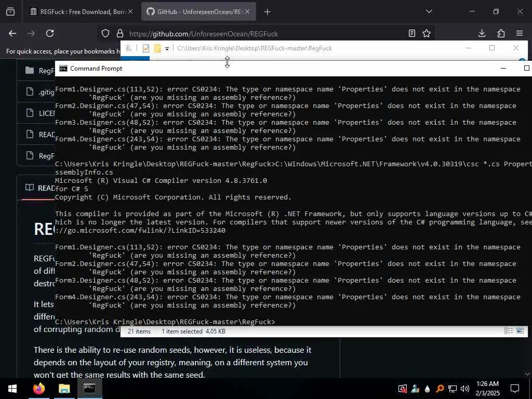Open the LICENSE file on GitHub
Viewport: 532px width, 399px height.
pyautogui.click(x=47, y=113)
